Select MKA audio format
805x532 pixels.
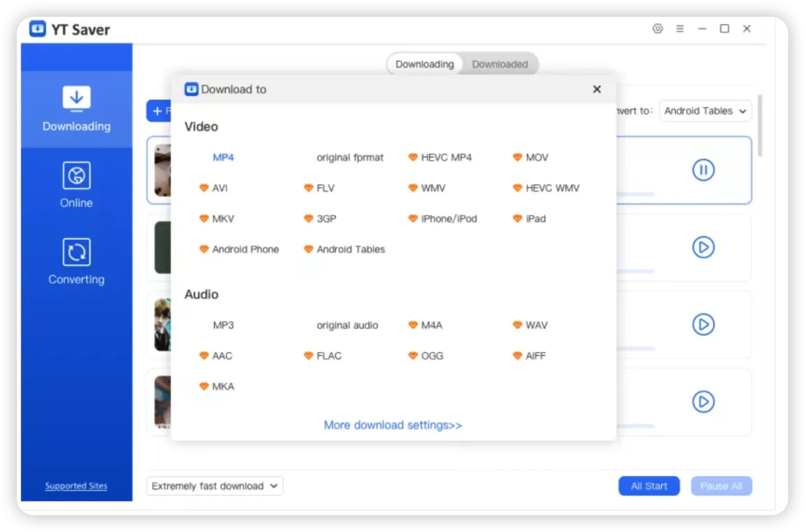click(217, 386)
